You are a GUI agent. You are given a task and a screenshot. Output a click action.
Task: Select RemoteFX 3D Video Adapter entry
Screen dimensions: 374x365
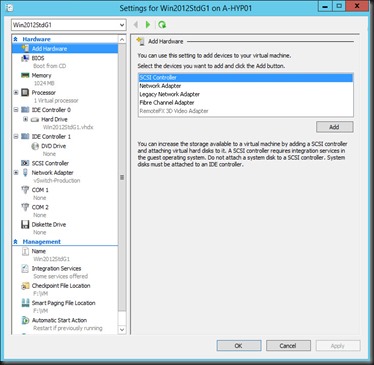coord(246,111)
